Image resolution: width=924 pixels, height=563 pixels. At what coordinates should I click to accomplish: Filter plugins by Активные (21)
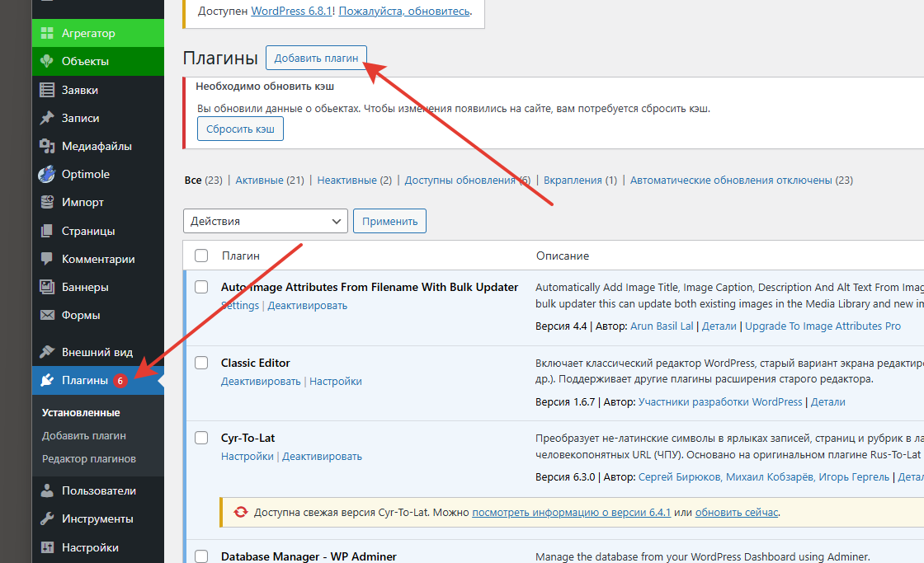coord(269,180)
